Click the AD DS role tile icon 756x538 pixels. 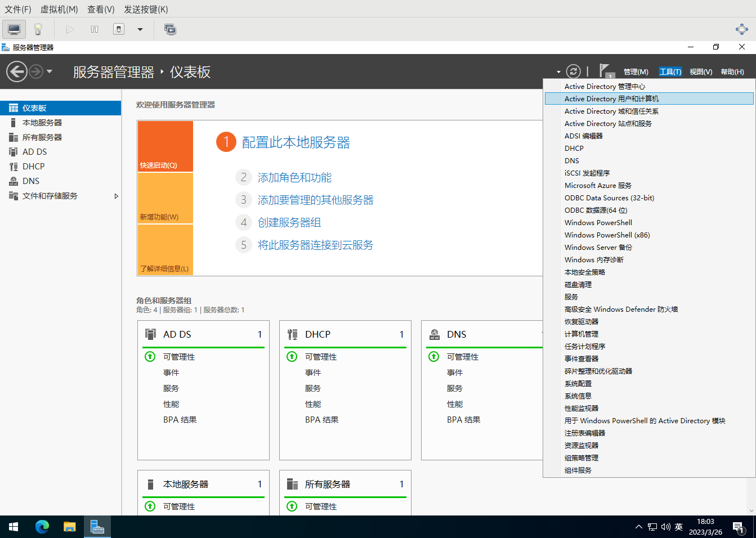tap(150, 334)
